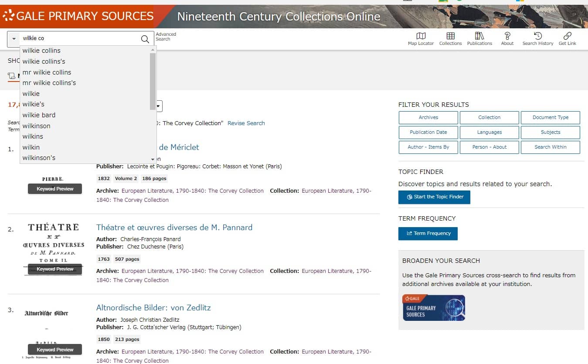588x364 pixels.
Task: Open the About help icon
Action: tap(507, 39)
